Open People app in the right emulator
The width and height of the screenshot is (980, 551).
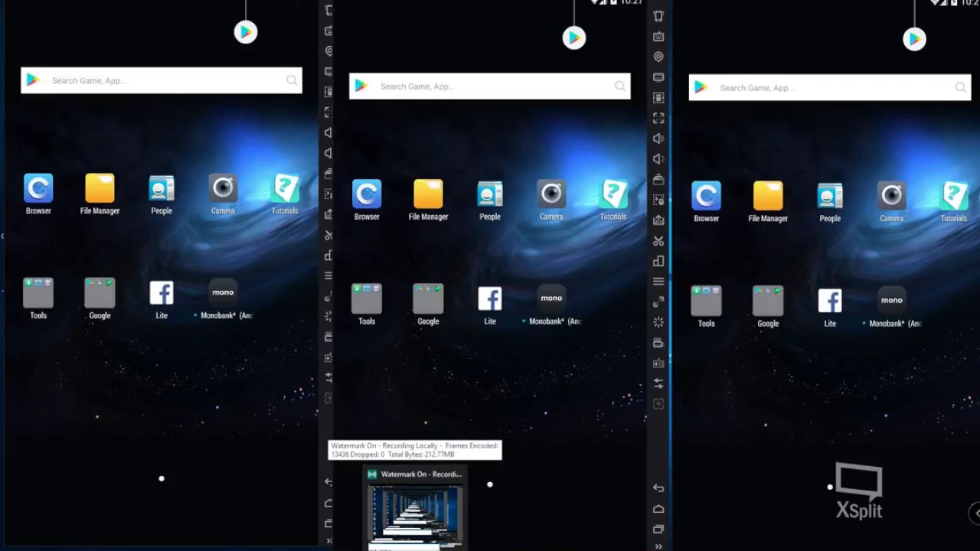[x=830, y=196]
